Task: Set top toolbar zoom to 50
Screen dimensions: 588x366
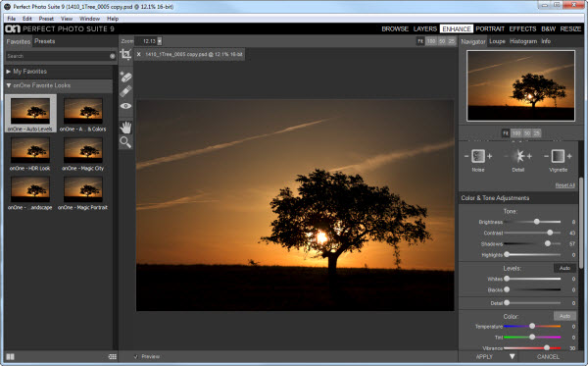Action: (x=442, y=41)
